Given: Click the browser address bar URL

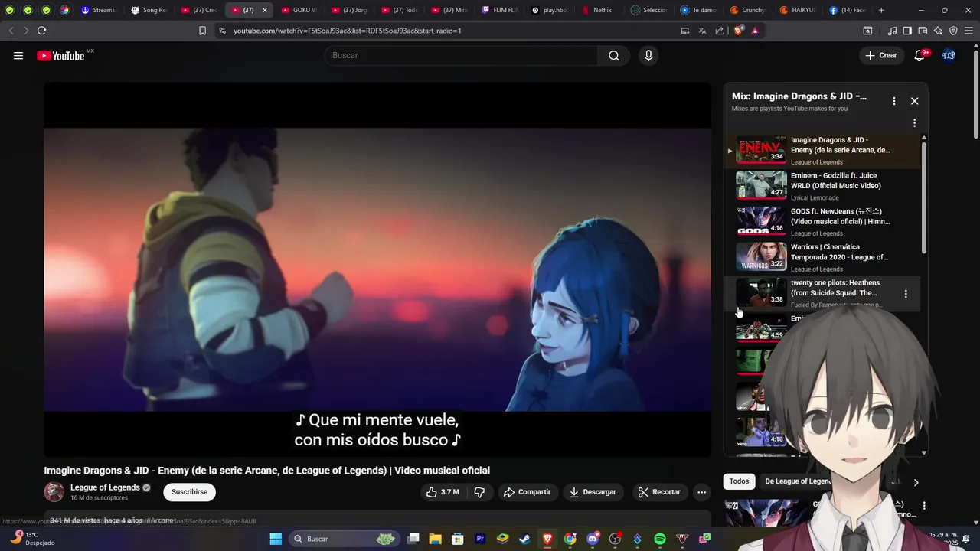Looking at the screenshot, I should [x=347, y=31].
